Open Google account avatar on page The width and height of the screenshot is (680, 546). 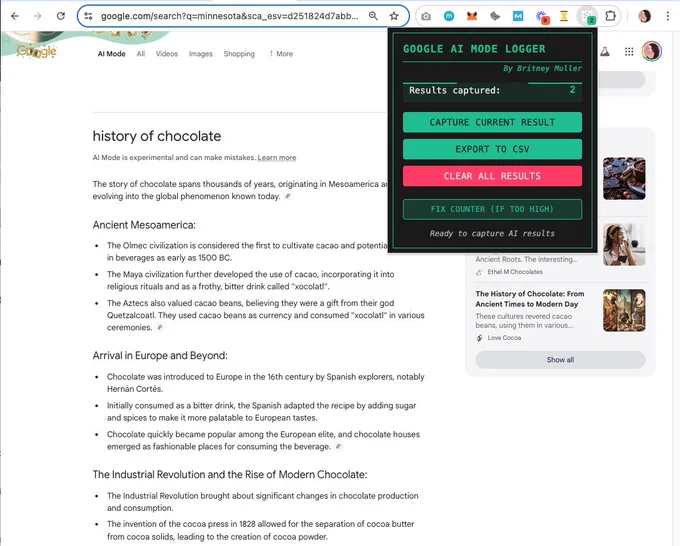652,51
